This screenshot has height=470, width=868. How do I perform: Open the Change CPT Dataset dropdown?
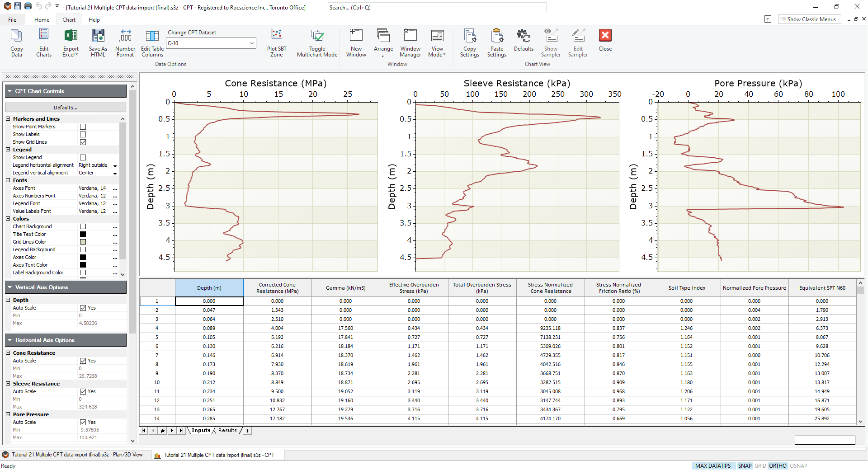pyautogui.click(x=252, y=43)
